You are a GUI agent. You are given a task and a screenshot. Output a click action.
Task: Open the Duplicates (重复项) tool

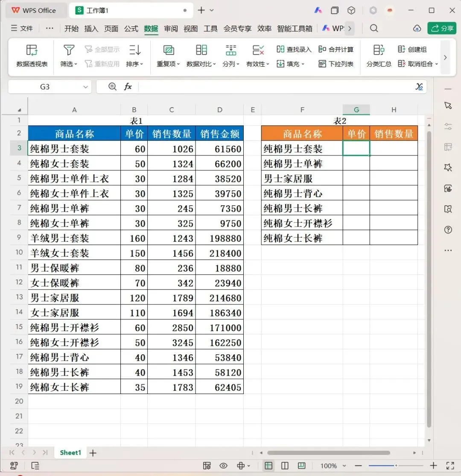tap(168, 55)
